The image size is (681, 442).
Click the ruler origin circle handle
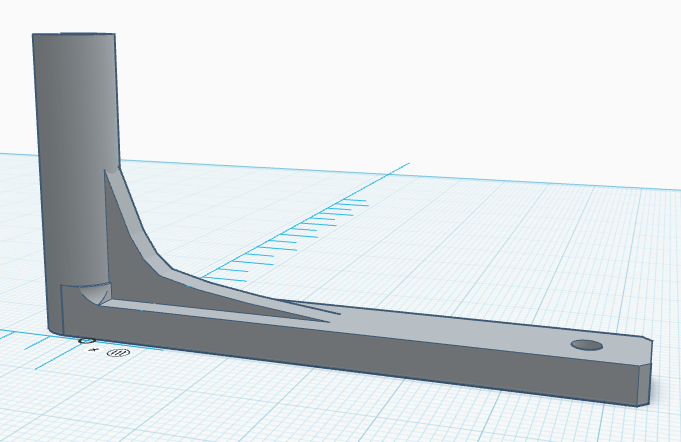87,341
